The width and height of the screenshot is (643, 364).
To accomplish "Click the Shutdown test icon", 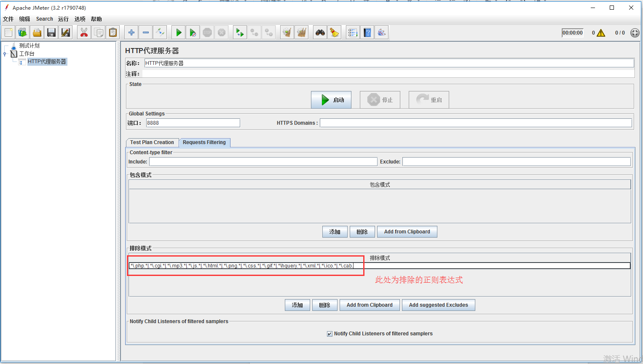I will tap(222, 32).
